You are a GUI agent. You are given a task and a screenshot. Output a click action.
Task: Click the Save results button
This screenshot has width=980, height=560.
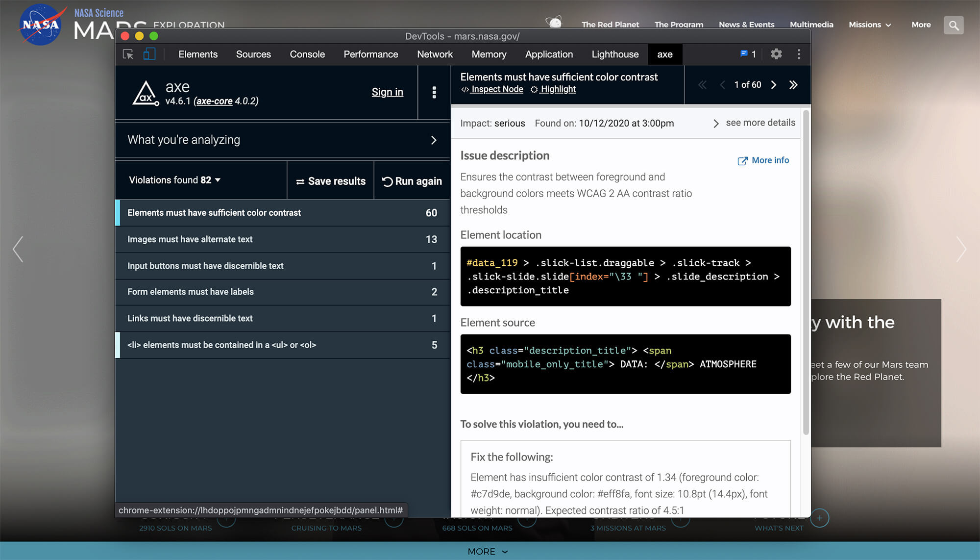(331, 181)
